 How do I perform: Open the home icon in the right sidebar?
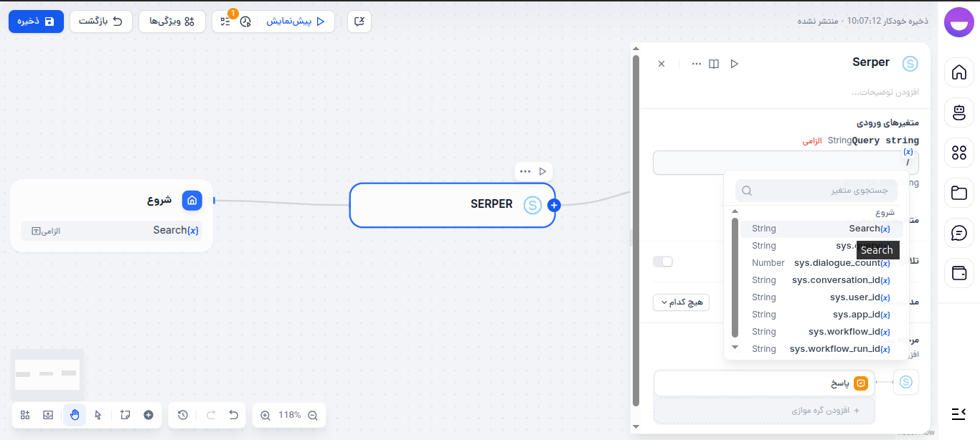(x=958, y=72)
